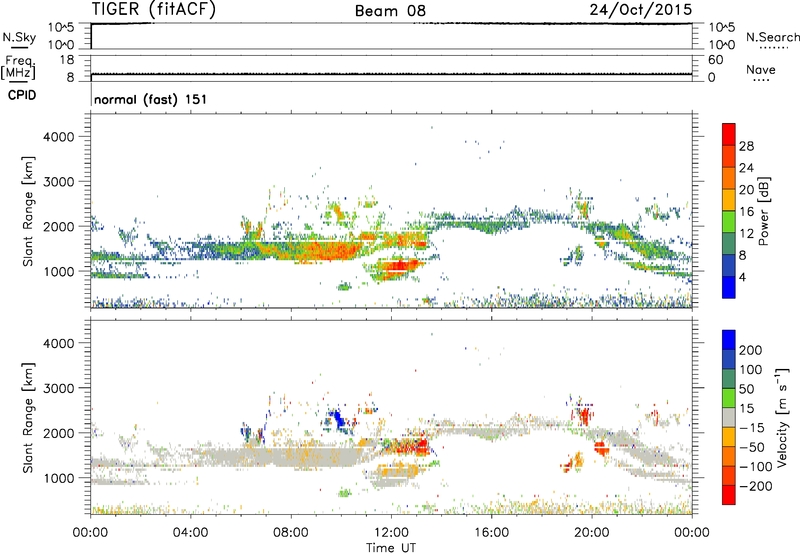Click the '-200' Velocity colorbar tick
This screenshot has width=800, height=554.
755,486
